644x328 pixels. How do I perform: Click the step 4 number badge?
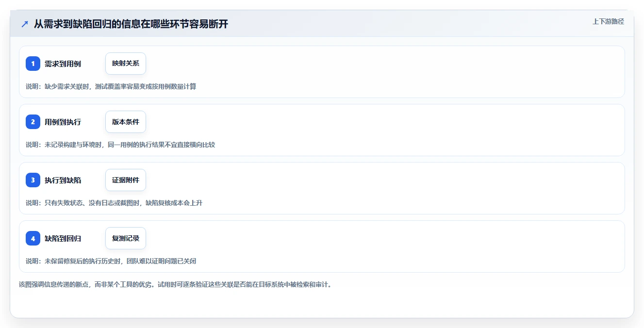coord(33,238)
